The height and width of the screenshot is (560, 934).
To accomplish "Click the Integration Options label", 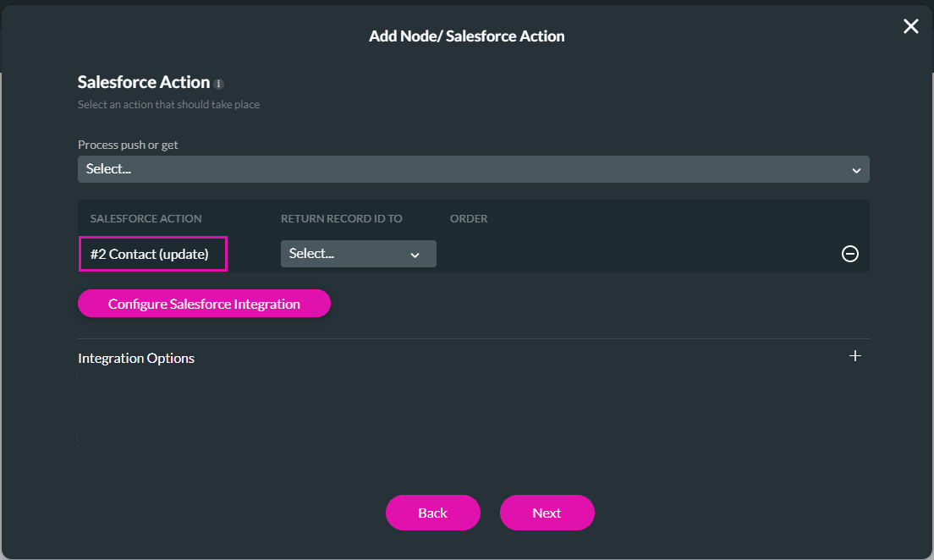I will click(x=135, y=358).
